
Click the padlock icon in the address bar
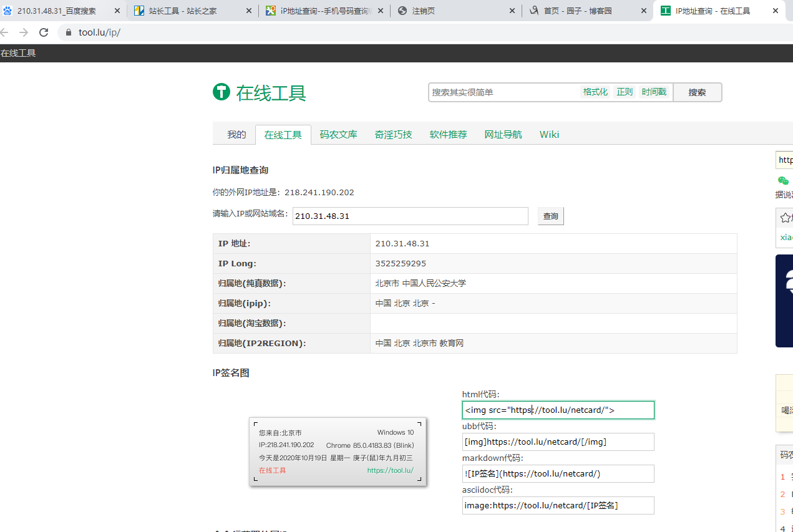[69, 32]
